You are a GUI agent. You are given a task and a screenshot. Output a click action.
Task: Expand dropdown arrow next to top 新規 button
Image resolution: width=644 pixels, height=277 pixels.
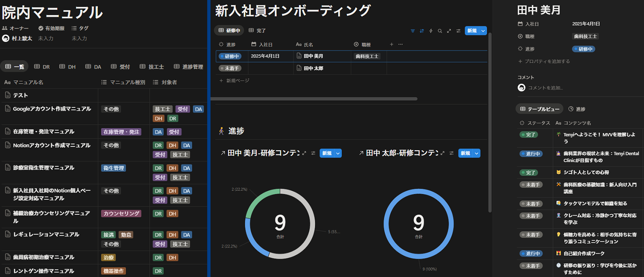coord(483,31)
